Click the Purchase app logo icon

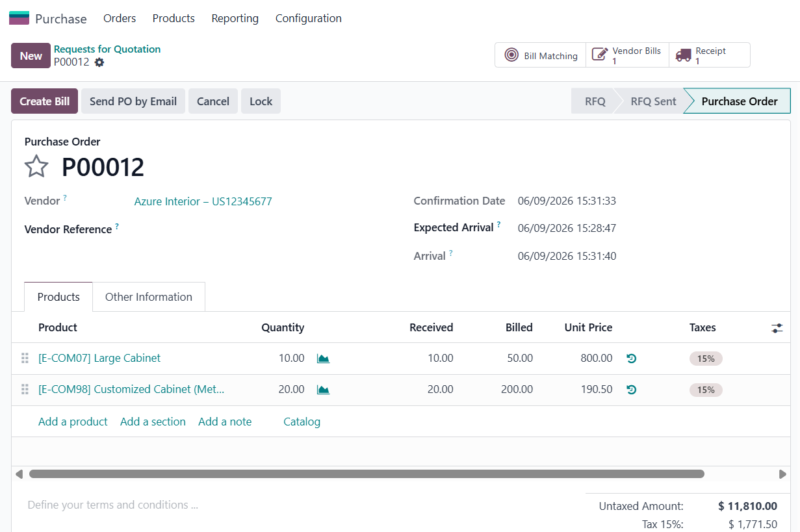tap(19, 18)
